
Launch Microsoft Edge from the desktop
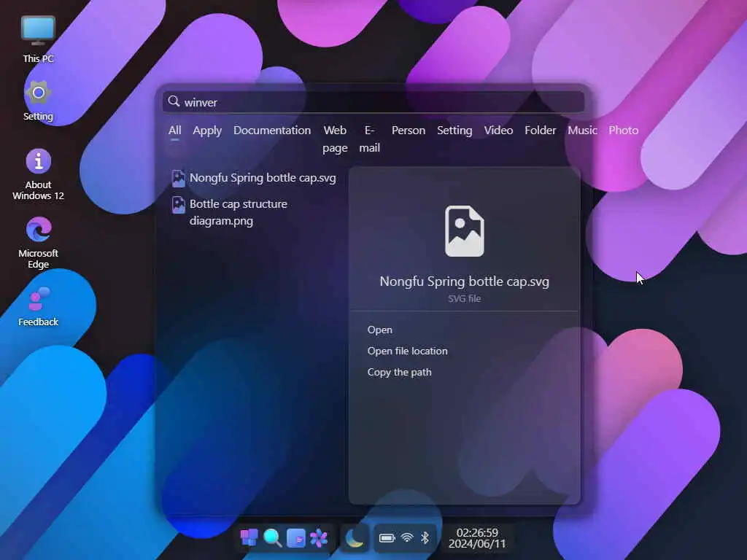[x=38, y=243]
